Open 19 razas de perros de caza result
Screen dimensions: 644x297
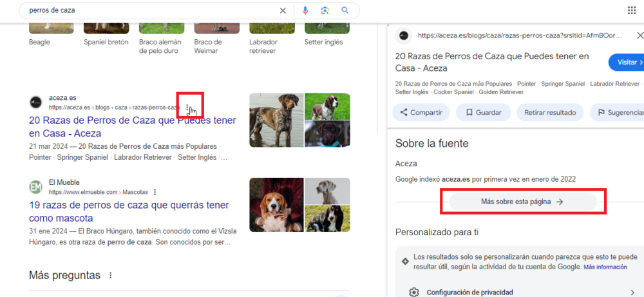pyautogui.click(x=129, y=211)
